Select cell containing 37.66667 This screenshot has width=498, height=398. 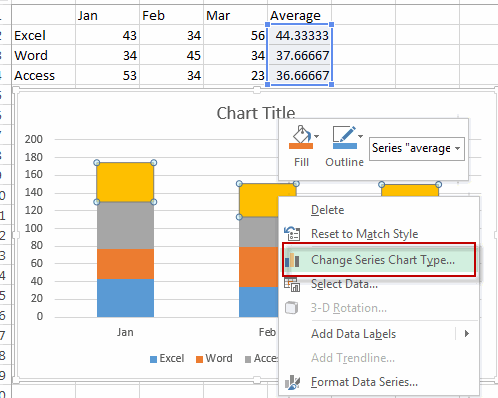tap(299, 55)
